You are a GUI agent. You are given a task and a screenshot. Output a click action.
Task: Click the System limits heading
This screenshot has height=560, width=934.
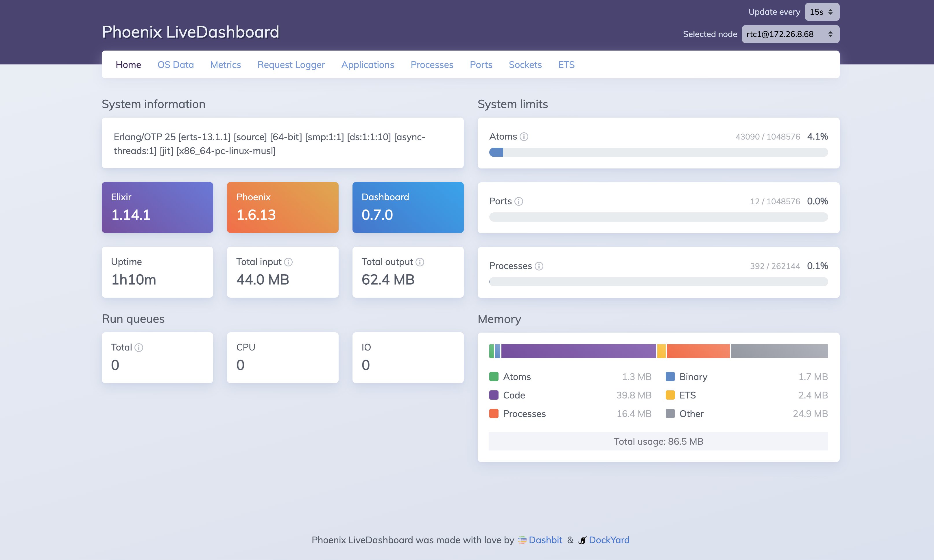(513, 104)
